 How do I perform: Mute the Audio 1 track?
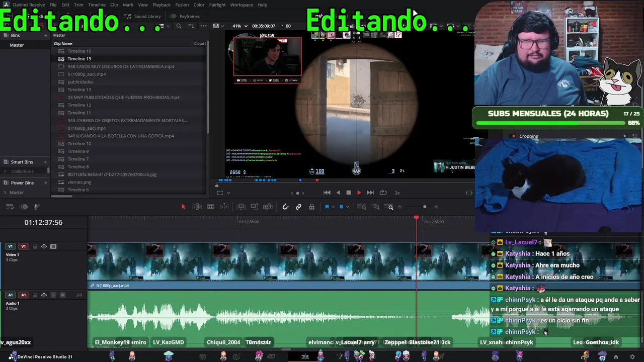pos(63,295)
